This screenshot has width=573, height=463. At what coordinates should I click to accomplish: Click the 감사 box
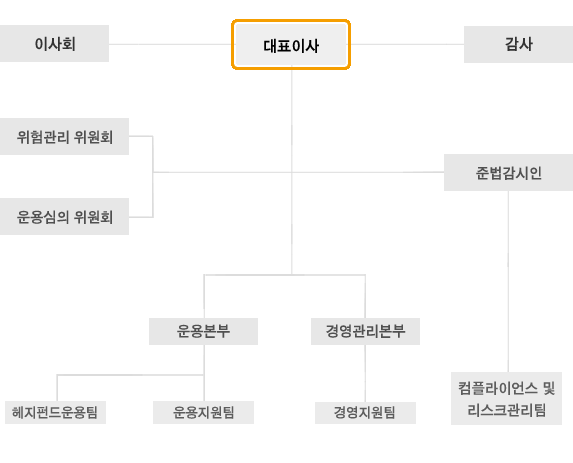[x=519, y=44]
